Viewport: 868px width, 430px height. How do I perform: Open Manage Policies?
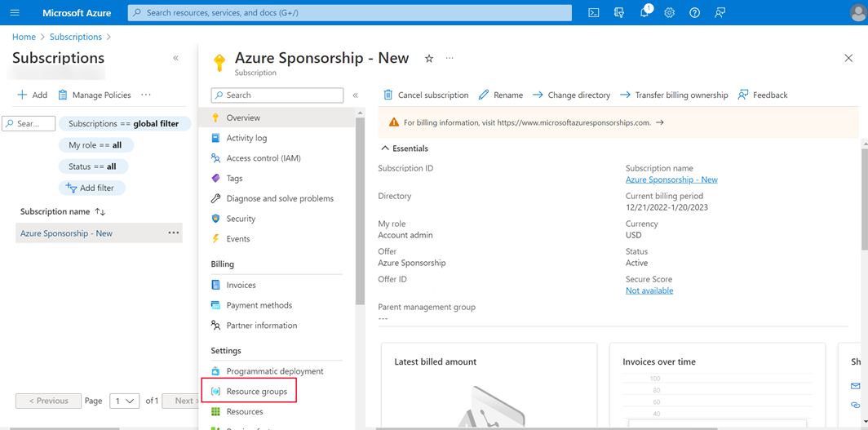coord(95,95)
